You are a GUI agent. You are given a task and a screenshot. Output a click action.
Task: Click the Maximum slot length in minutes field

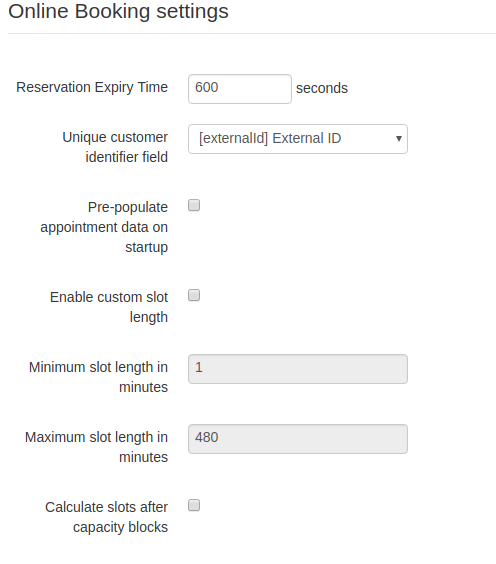[x=298, y=439]
